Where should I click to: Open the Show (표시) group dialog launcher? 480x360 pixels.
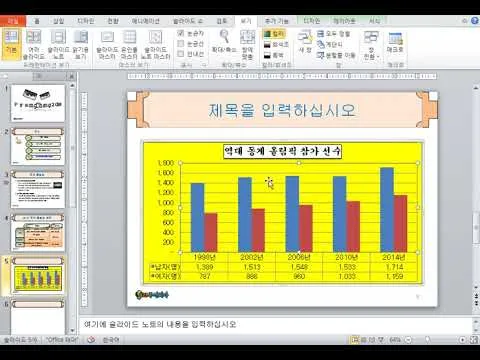point(204,65)
